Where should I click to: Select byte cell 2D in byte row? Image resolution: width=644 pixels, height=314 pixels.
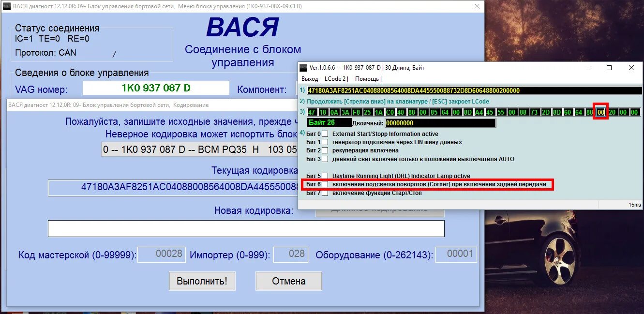coord(546,112)
